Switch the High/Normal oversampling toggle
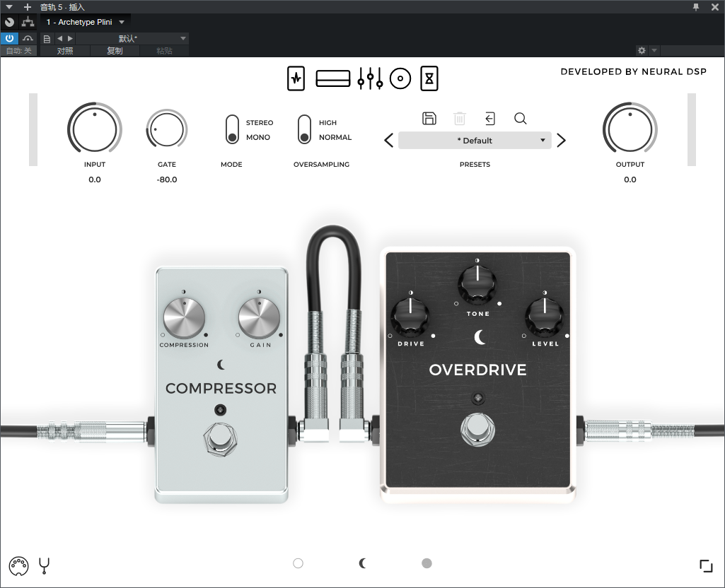 point(304,130)
